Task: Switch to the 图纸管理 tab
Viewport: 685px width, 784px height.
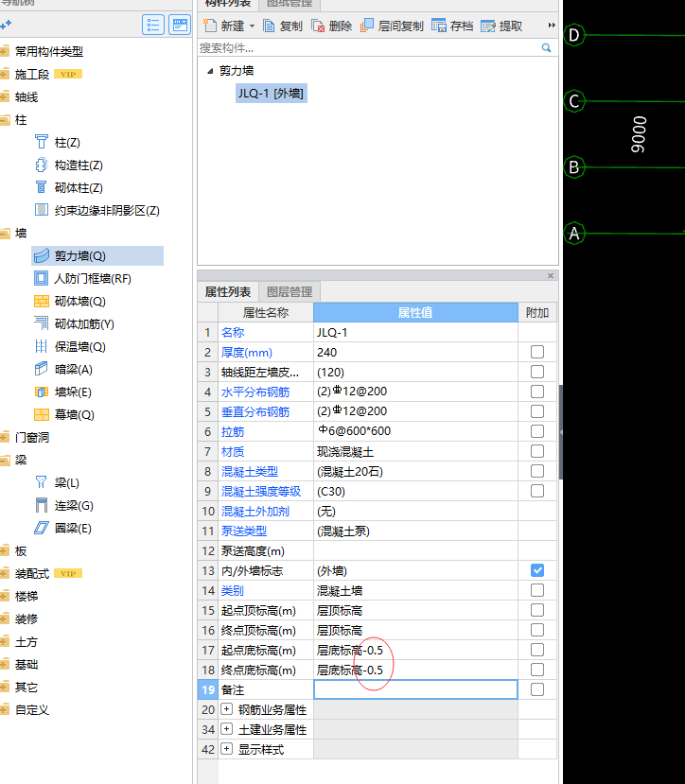Action: pos(290,4)
